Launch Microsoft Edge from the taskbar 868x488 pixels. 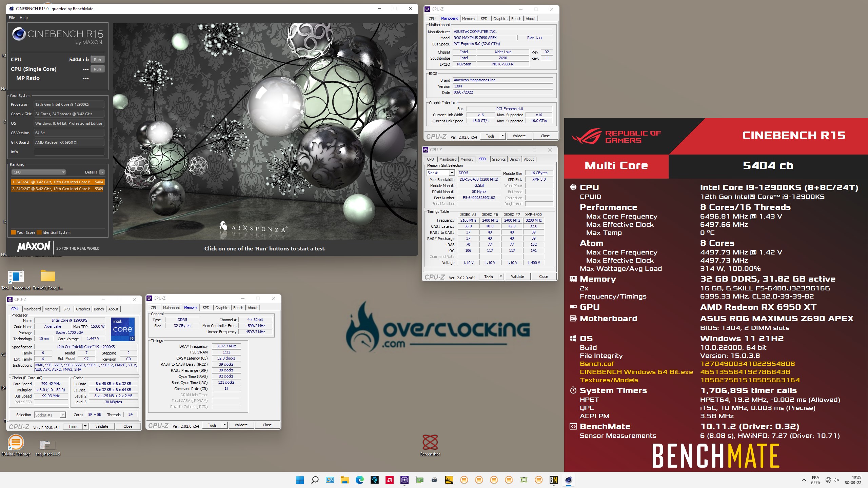coord(359,480)
